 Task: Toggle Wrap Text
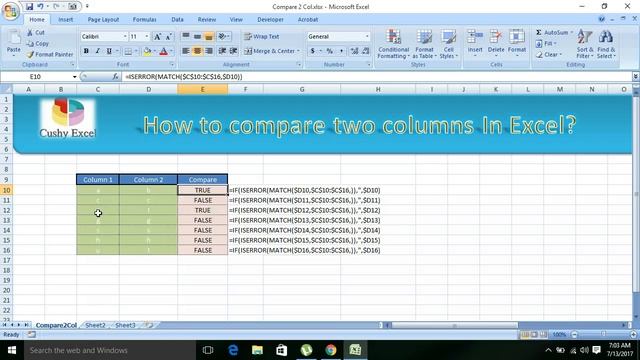tap(262, 37)
